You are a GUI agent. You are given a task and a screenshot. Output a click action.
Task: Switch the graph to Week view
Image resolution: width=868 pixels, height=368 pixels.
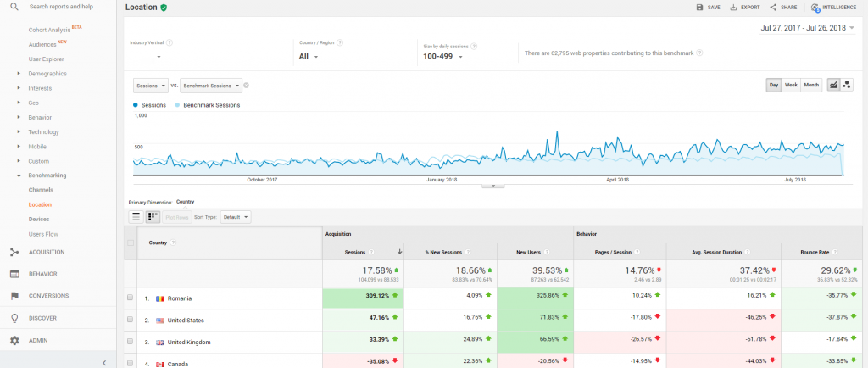click(x=791, y=85)
